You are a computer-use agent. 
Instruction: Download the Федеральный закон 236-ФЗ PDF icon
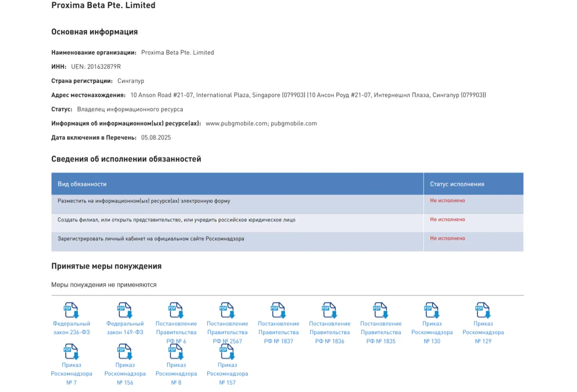(x=71, y=310)
